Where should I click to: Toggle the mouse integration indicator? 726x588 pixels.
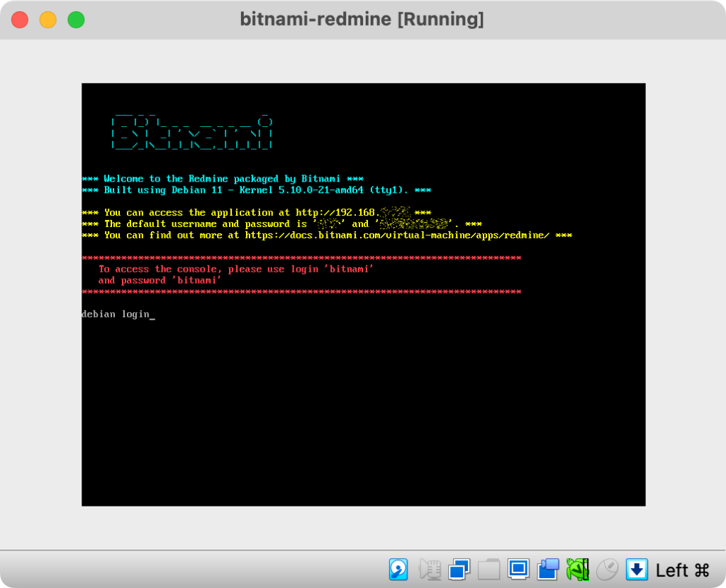coord(607,569)
